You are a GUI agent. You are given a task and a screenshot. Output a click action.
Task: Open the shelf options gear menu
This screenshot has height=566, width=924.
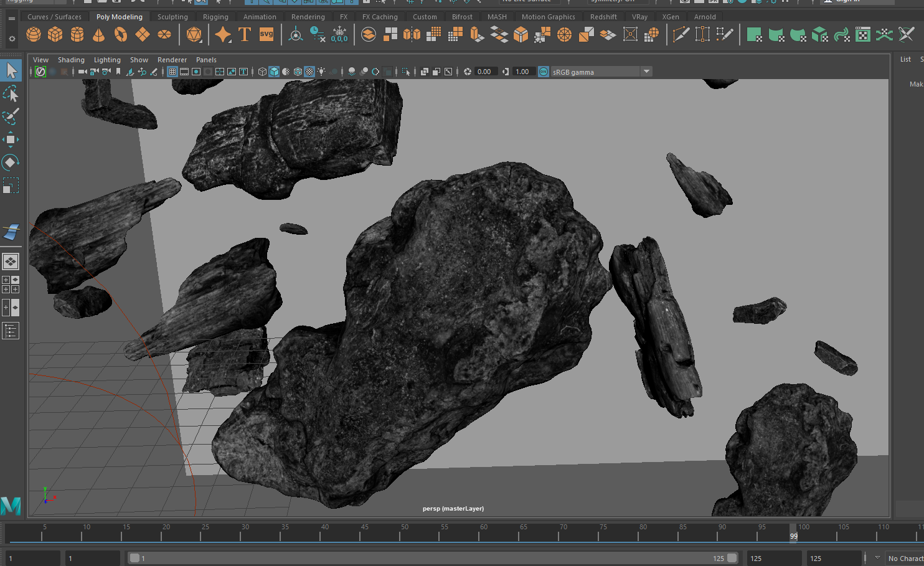11,39
